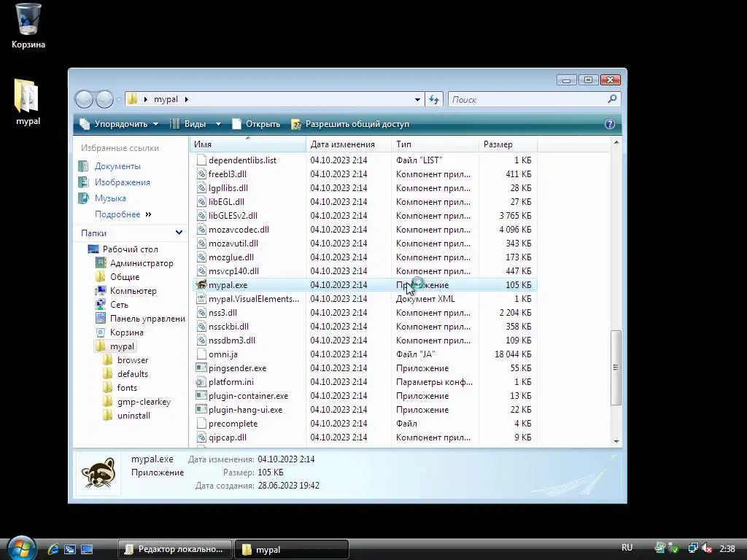Select Computer (Компьютер) in folder tree
The image size is (747, 560).
[125, 290]
